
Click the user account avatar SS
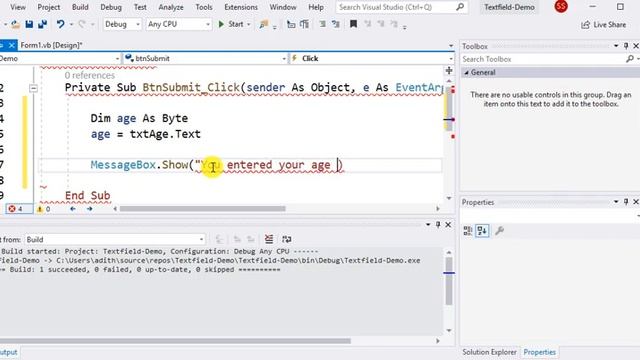(561, 7)
